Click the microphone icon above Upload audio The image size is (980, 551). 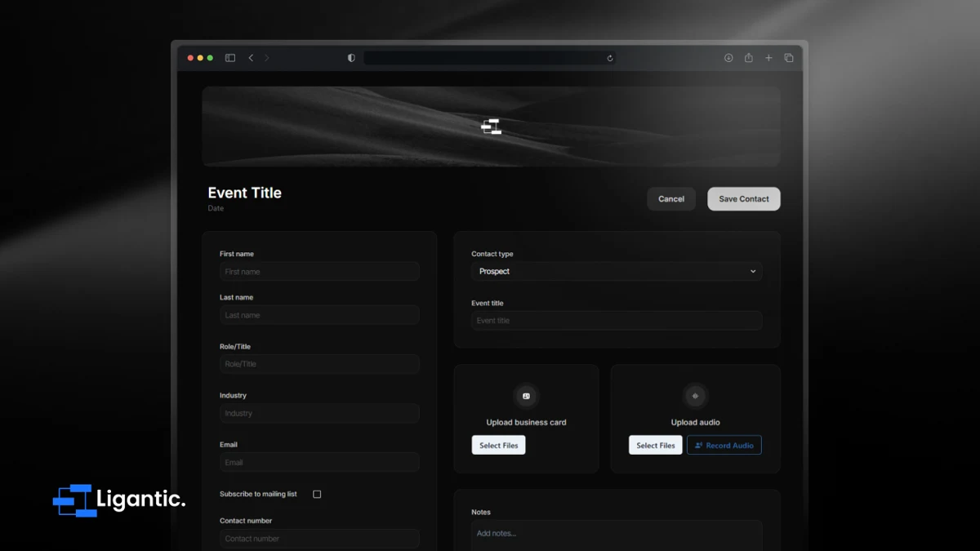coord(695,396)
